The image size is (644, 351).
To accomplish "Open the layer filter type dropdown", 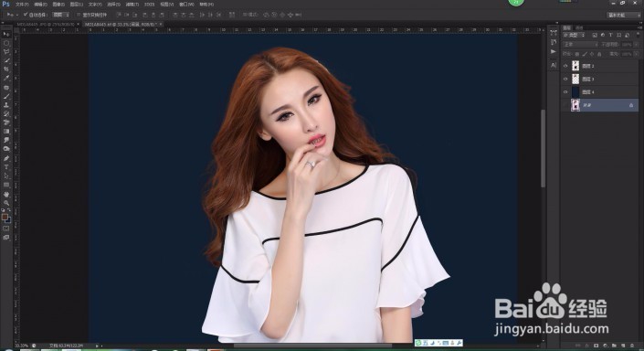I will [574, 36].
